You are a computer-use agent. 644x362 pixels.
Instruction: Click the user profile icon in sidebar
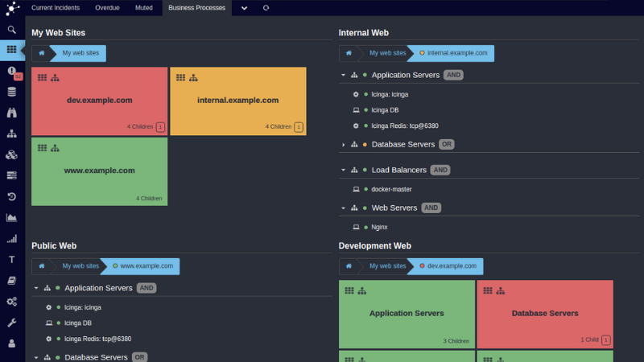[x=12, y=343]
